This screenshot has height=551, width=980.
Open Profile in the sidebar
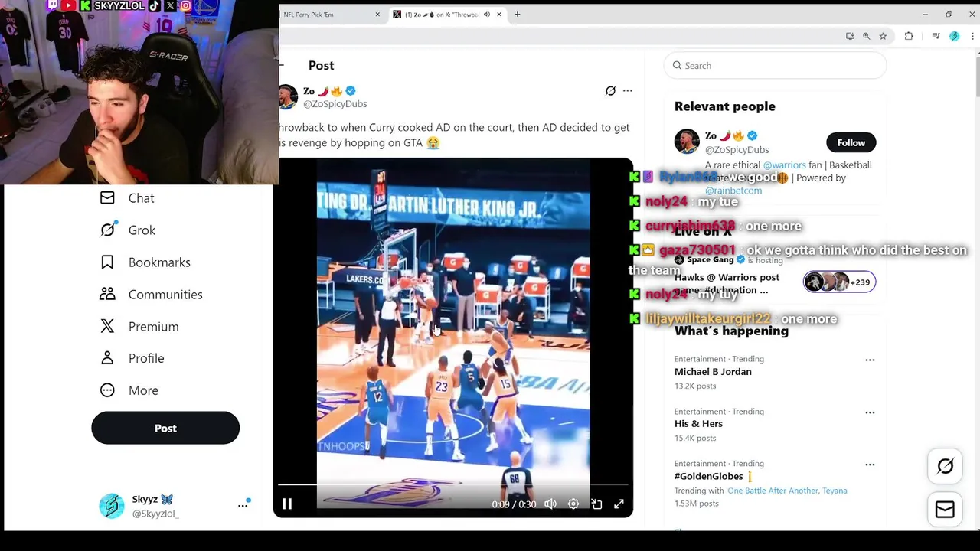click(x=132, y=358)
